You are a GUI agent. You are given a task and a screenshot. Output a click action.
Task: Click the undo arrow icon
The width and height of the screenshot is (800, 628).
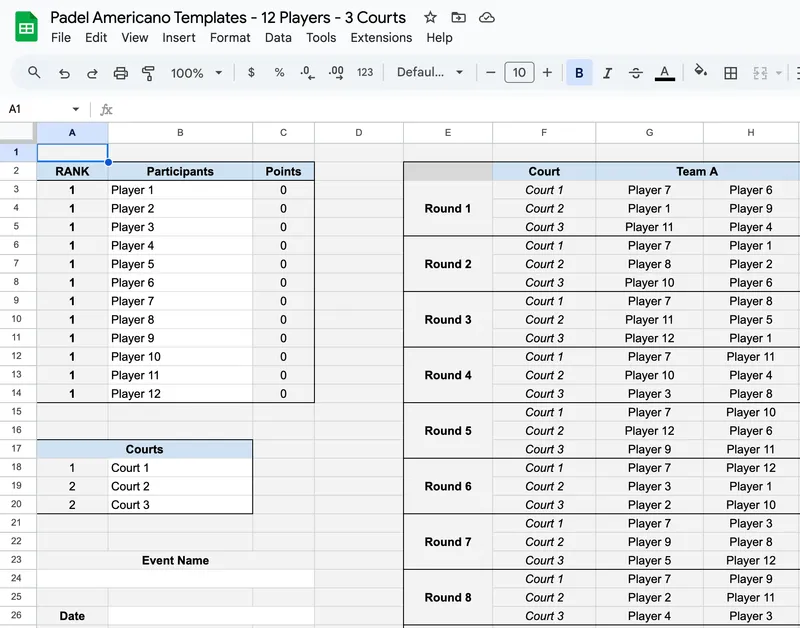pyautogui.click(x=64, y=73)
